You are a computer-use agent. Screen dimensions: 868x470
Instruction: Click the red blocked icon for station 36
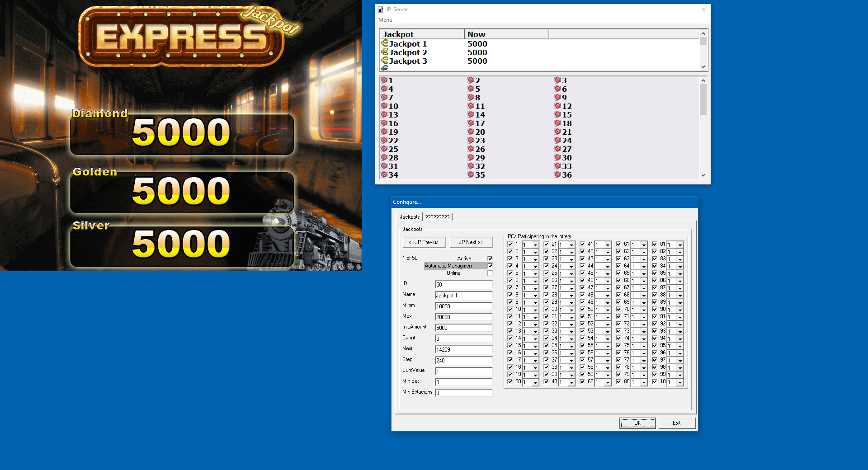coord(557,174)
